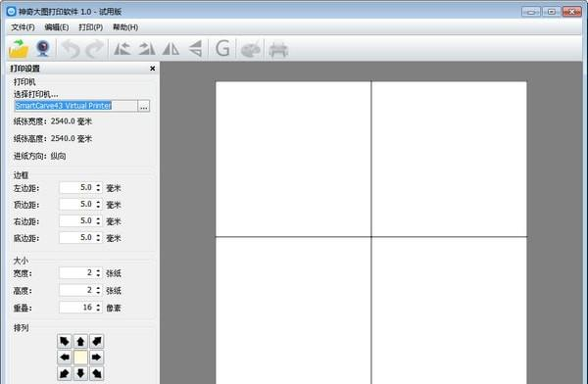Click the top-left page in preview
Viewport: 588px width, 384px height.
293,159
